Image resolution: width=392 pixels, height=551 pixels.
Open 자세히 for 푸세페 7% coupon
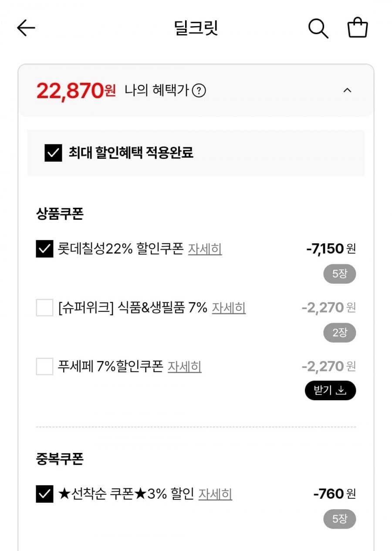pos(184,367)
